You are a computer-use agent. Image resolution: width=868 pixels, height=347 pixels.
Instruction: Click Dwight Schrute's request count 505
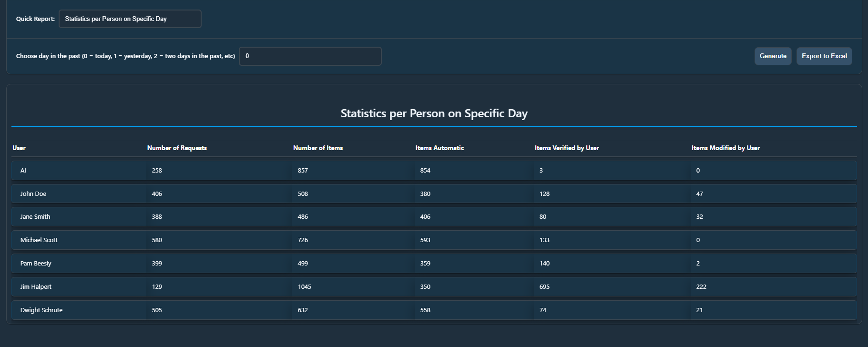pos(157,310)
